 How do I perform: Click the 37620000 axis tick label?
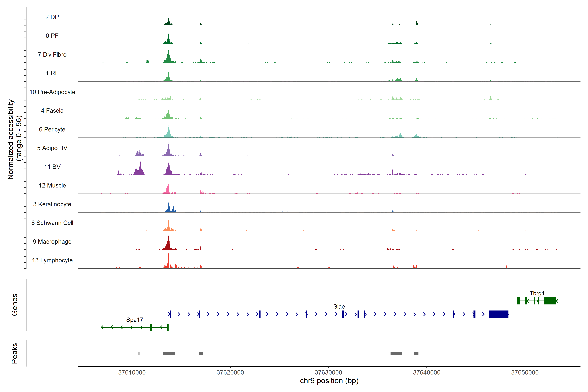(230, 373)
